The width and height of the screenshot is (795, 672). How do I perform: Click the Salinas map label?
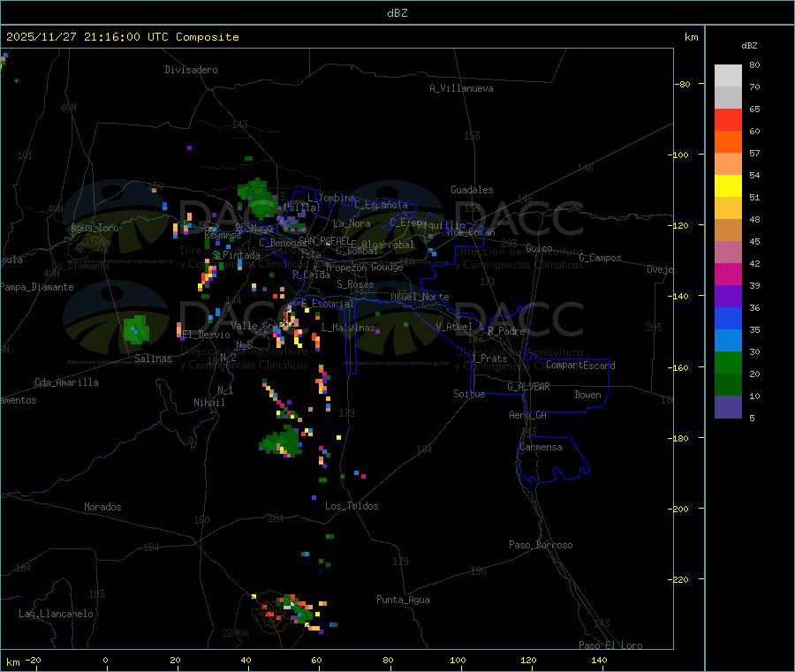(x=153, y=359)
